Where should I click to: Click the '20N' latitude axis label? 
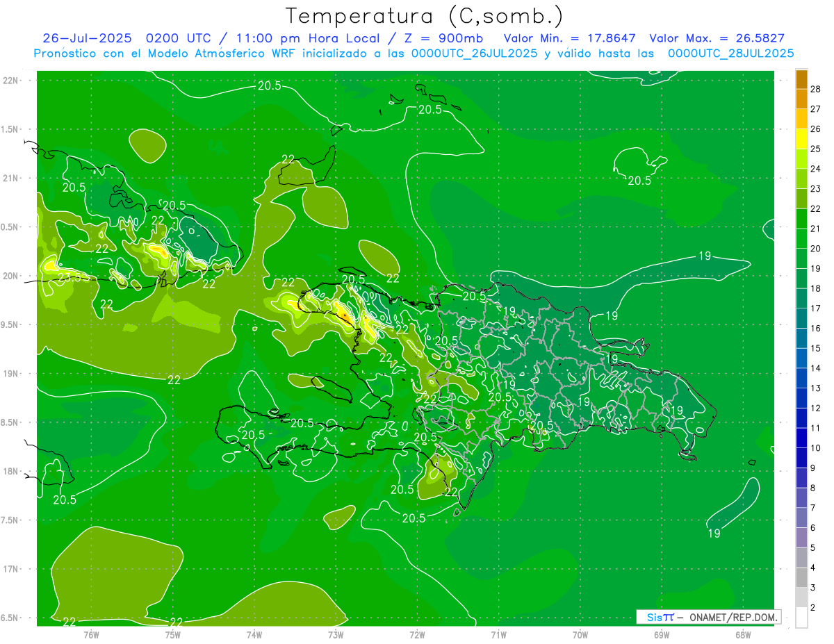[11, 276]
